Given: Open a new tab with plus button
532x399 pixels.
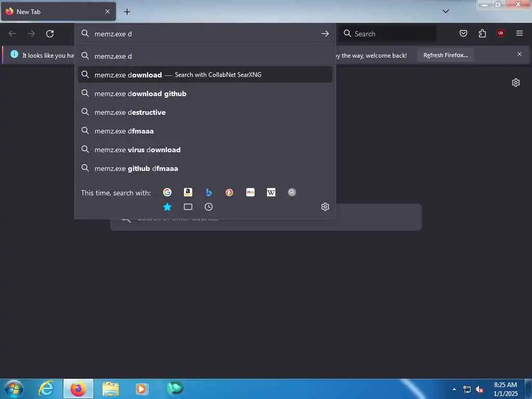Looking at the screenshot, I should tap(127, 12).
